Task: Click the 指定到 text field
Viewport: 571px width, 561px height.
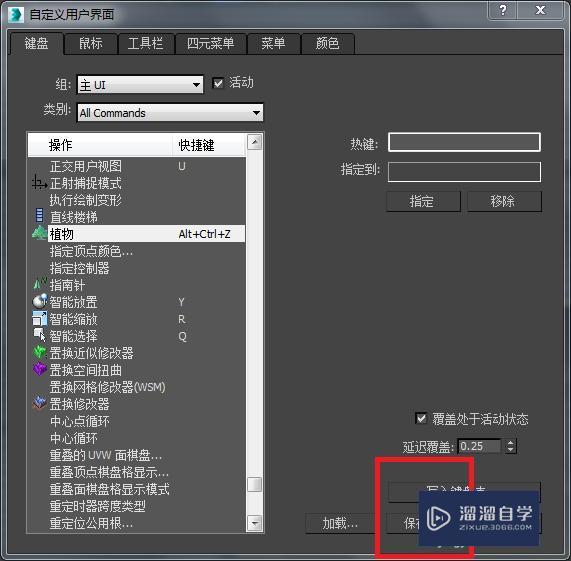Action: pos(464,171)
